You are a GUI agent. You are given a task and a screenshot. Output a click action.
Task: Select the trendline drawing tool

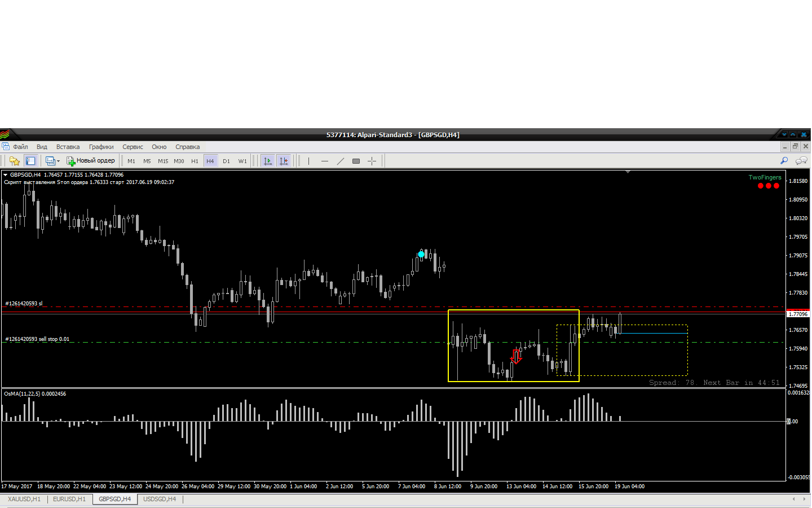click(x=341, y=161)
